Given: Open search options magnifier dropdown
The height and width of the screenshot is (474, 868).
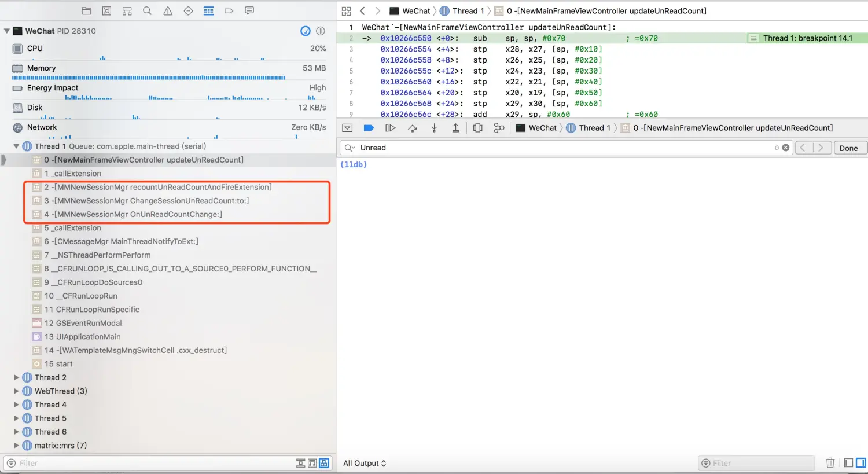Looking at the screenshot, I should pyautogui.click(x=350, y=148).
